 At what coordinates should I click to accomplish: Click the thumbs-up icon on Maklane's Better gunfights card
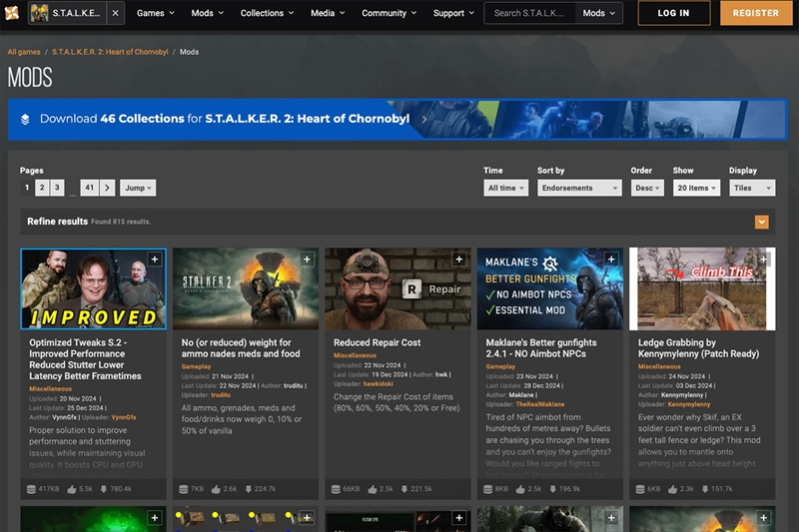pos(520,489)
